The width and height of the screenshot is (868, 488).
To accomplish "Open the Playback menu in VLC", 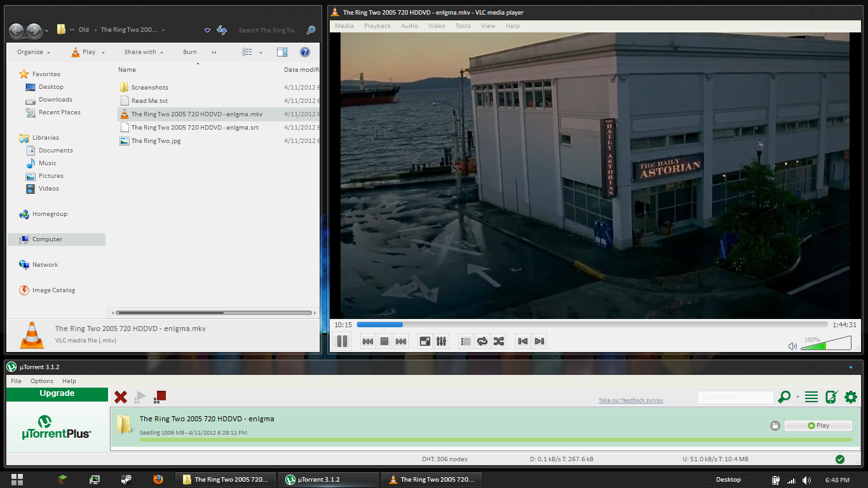I will click(x=377, y=26).
